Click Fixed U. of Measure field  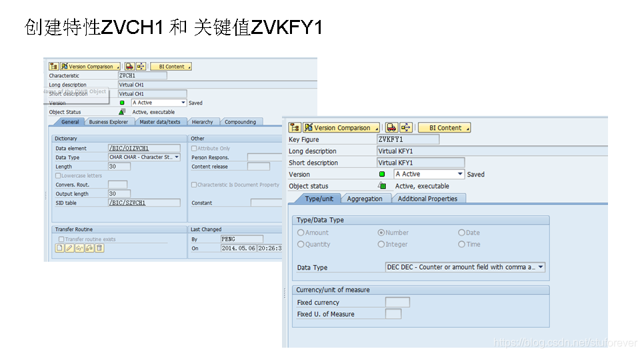(393, 314)
